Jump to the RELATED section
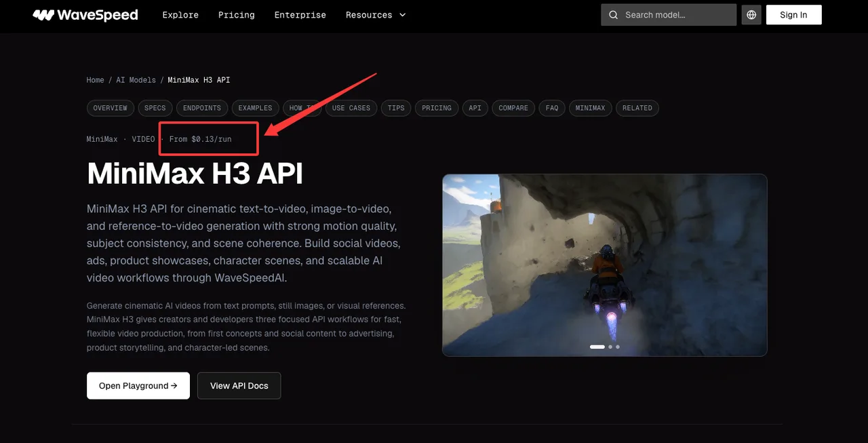The height and width of the screenshot is (443, 868). point(637,108)
